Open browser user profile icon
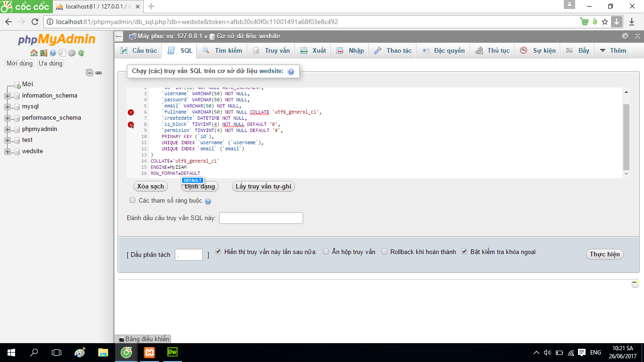 pyautogui.click(x=570, y=4)
